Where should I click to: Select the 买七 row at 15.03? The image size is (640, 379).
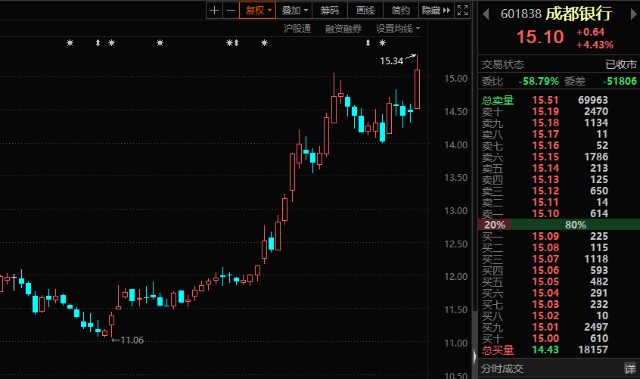click(559, 304)
